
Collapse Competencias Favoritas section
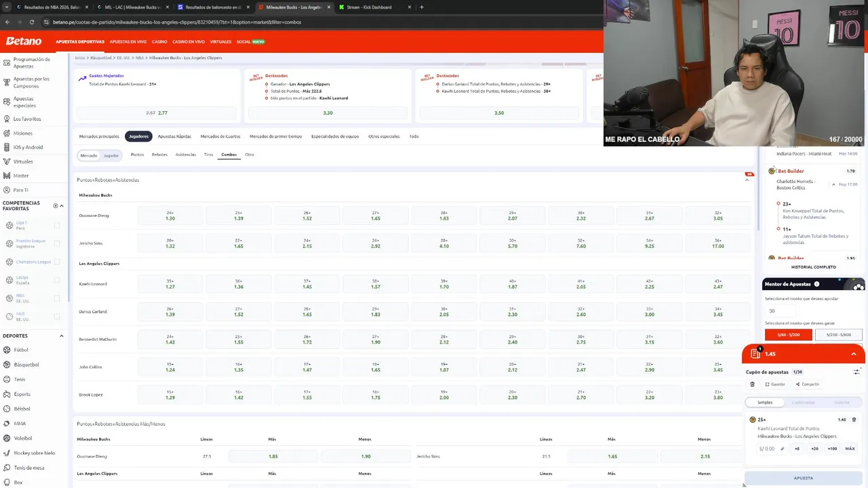click(x=62, y=205)
